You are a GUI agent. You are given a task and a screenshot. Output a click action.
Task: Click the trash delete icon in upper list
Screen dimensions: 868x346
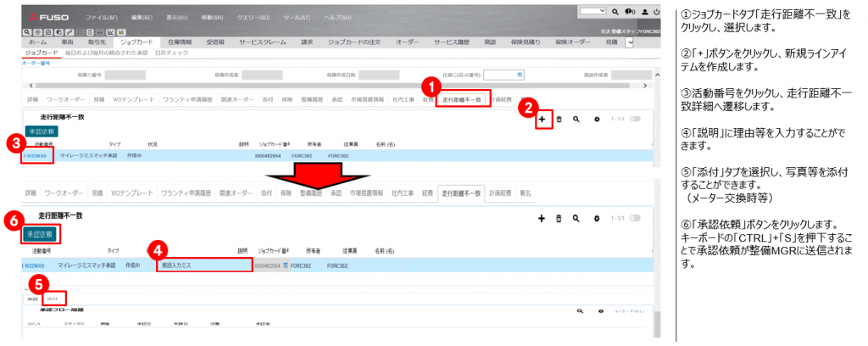(559, 120)
